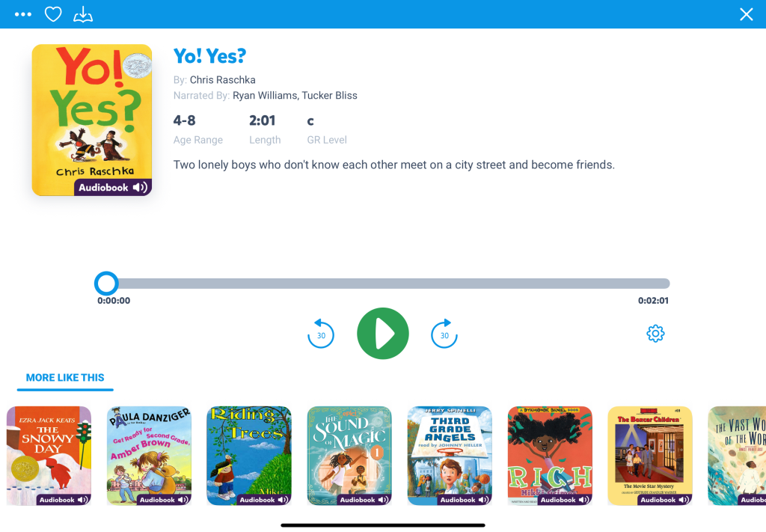Open The Boxcar Children audiobook
This screenshot has height=532, width=766.
(650, 456)
